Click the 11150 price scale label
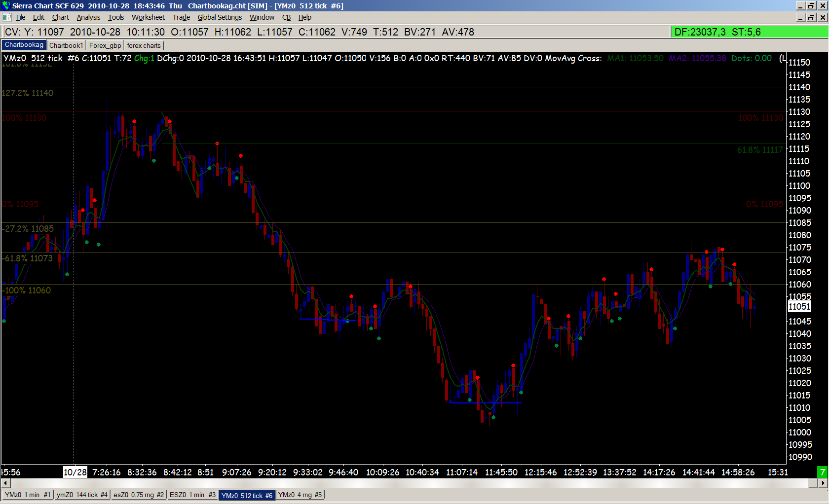The image size is (829, 504). 799,63
